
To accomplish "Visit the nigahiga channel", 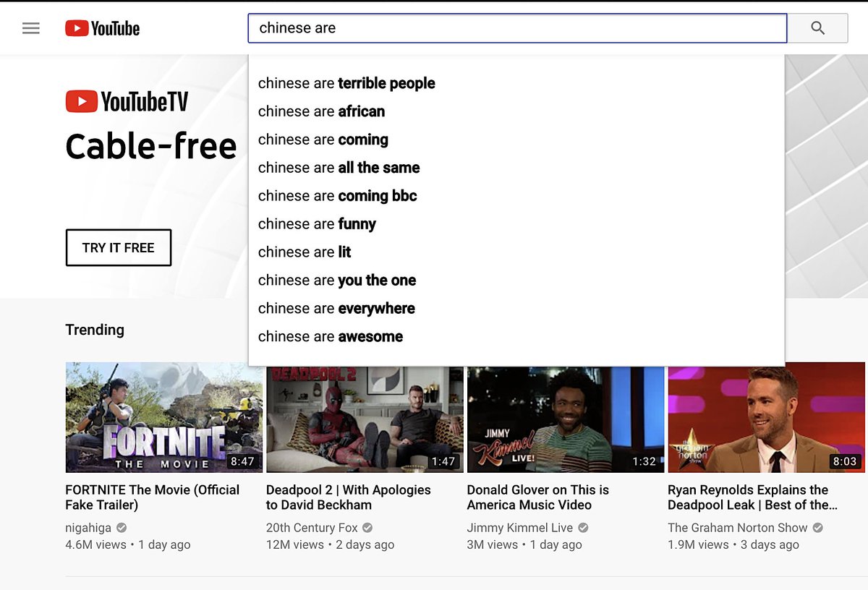I will click(89, 528).
